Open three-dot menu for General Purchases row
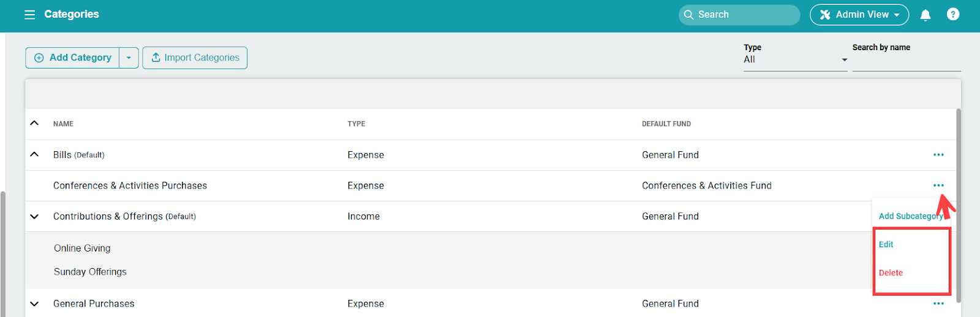Screen dimensions: 980x317 (x=938, y=304)
